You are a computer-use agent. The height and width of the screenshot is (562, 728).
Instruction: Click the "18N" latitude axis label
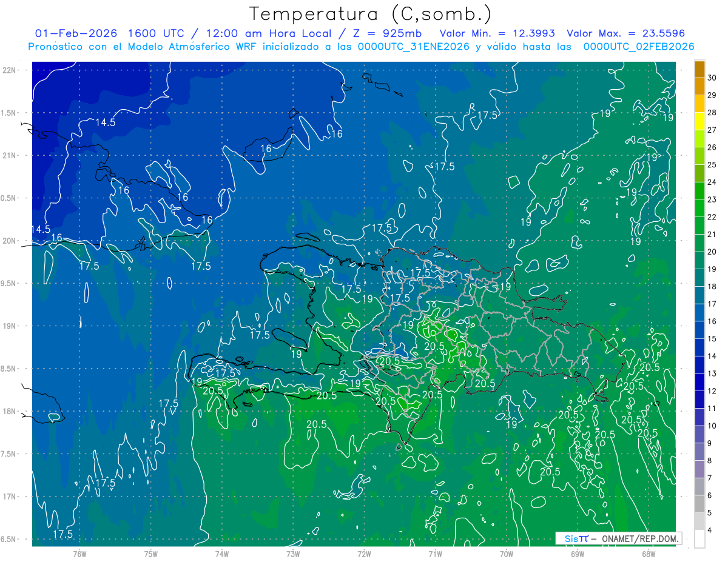[x=8, y=411]
